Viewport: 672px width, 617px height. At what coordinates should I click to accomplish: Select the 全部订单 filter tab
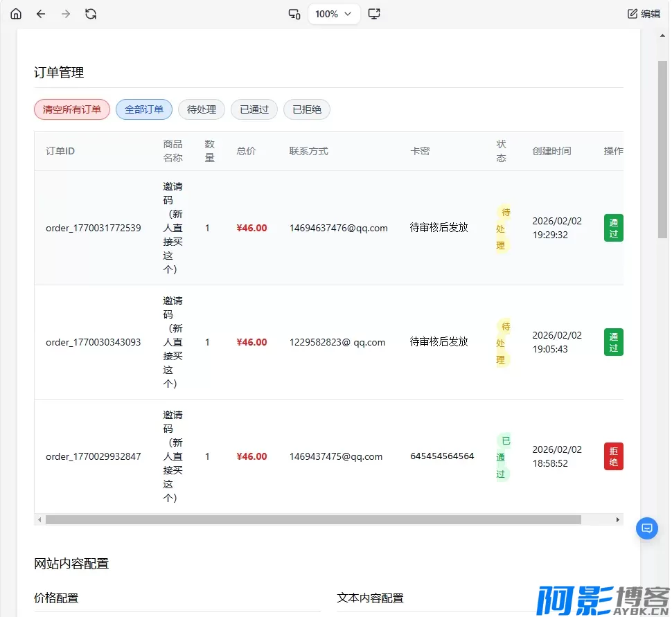[144, 109]
